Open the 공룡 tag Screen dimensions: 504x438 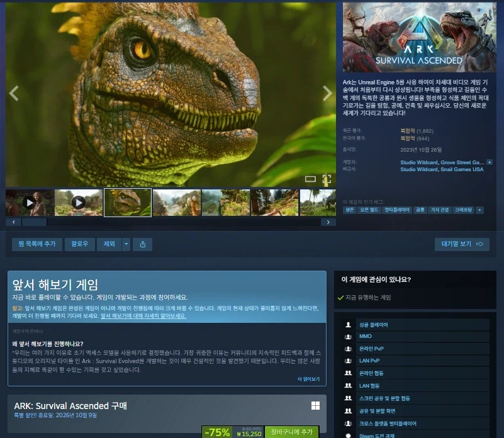click(420, 210)
